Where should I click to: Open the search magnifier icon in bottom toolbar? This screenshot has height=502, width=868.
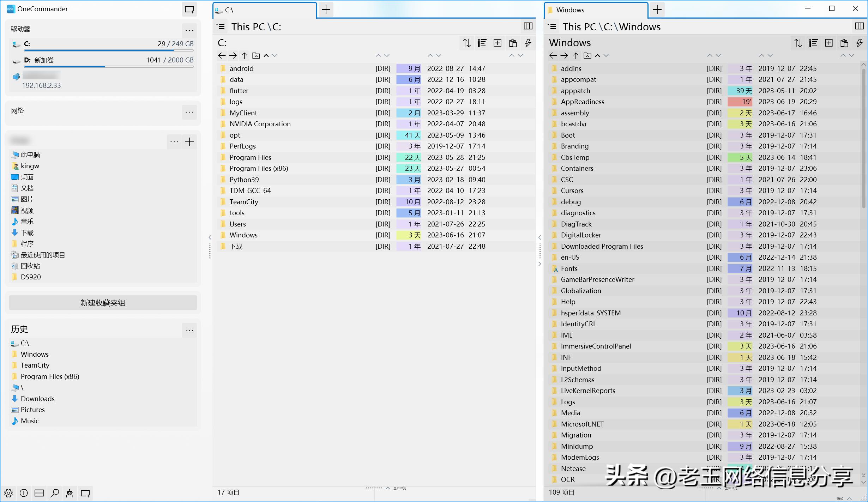pyautogui.click(x=54, y=493)
